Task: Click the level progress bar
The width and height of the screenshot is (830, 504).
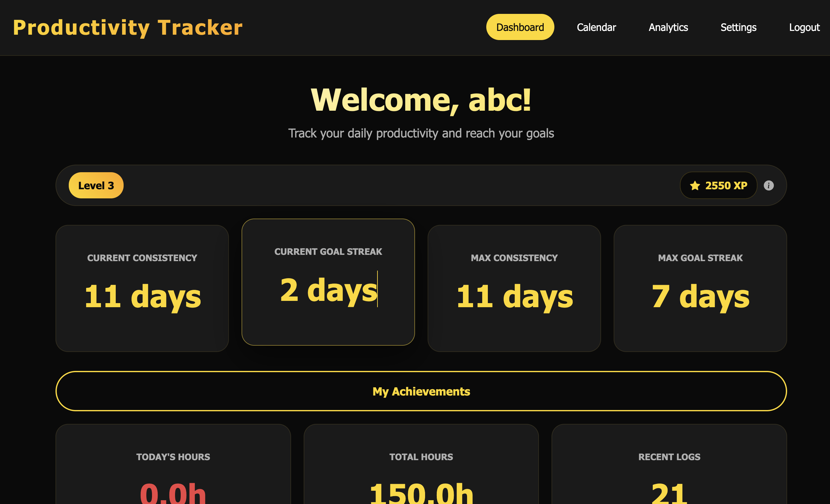Action: pos(401,185)
